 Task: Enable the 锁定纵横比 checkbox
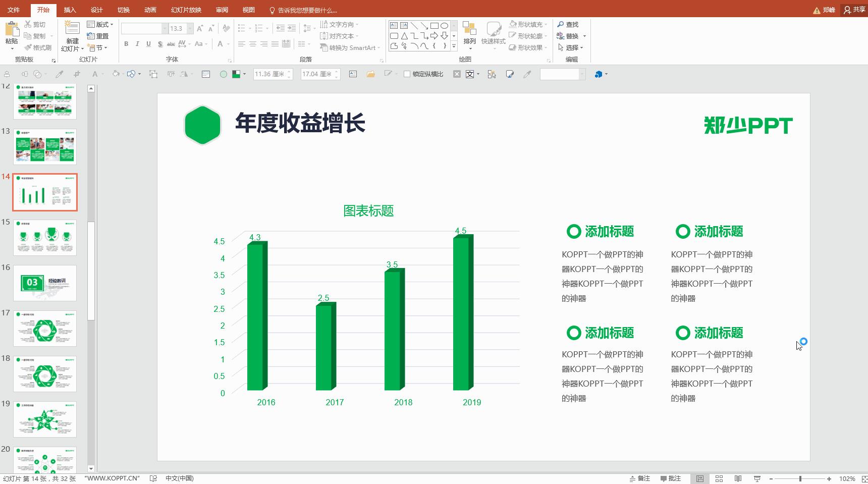(x=407, y=74)
